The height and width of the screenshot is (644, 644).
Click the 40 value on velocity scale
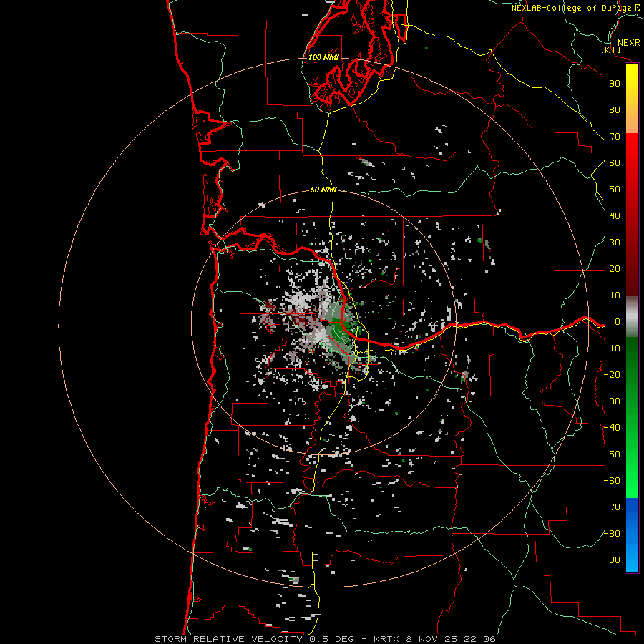coord(615,216)
